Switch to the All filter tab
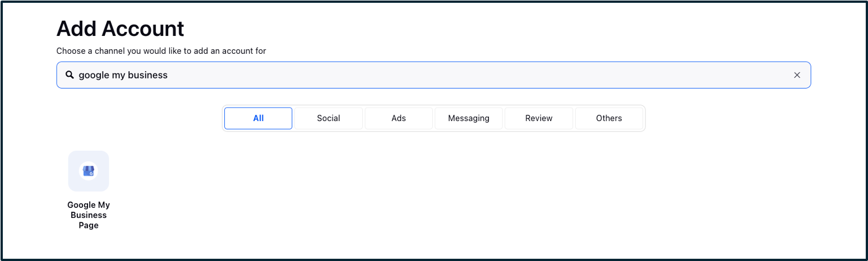This screenshot has height=261, width=868. point(258,118)
